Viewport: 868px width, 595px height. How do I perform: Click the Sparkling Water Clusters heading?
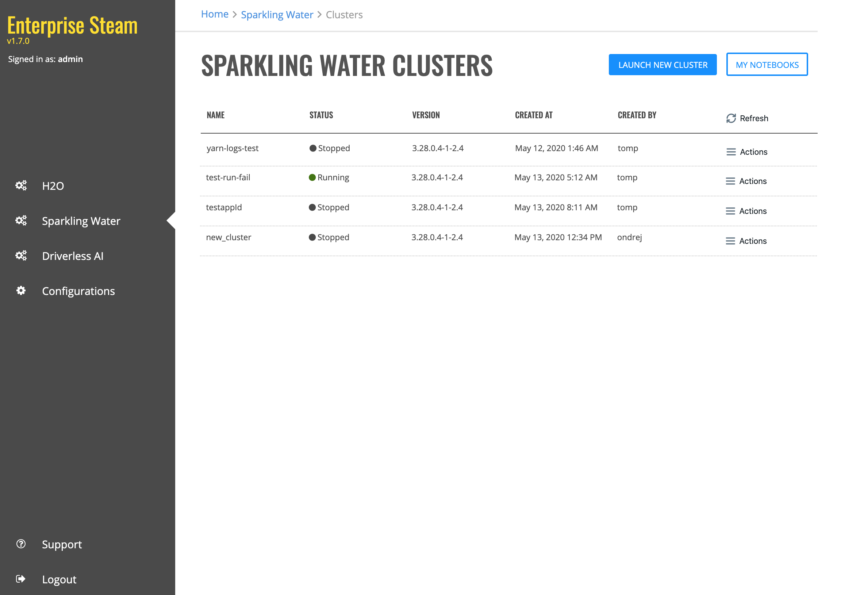pos(347,65)
